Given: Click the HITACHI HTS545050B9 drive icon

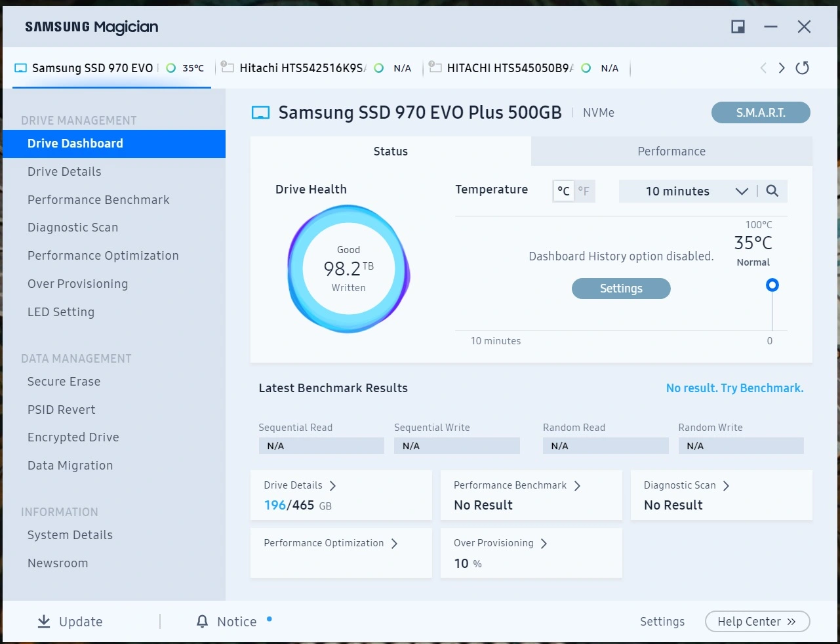Looking at the screenshot, I should click(435, 67).
